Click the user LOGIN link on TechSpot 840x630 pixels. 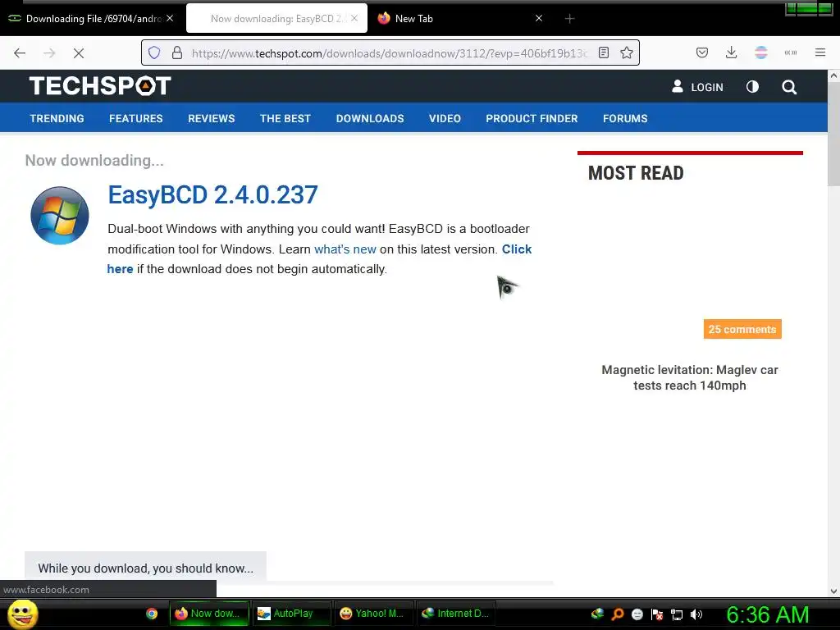[x=697, y=87]
